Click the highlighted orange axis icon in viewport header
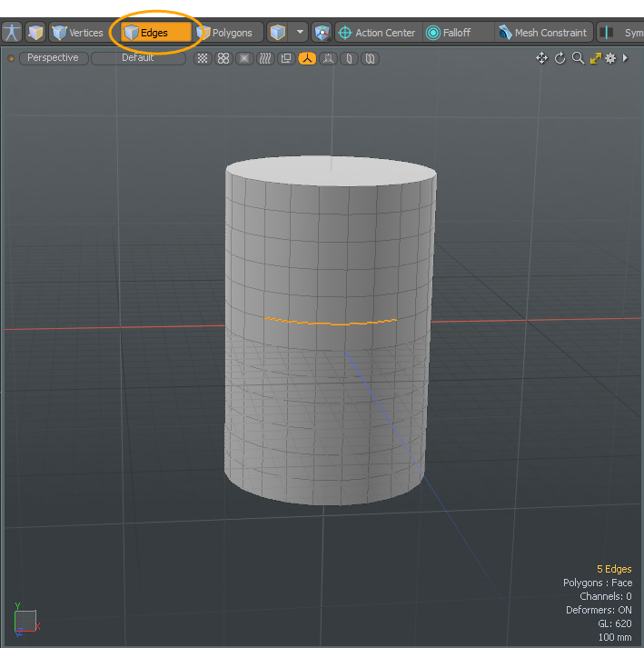Screen dimensions: 644x648 307,58
